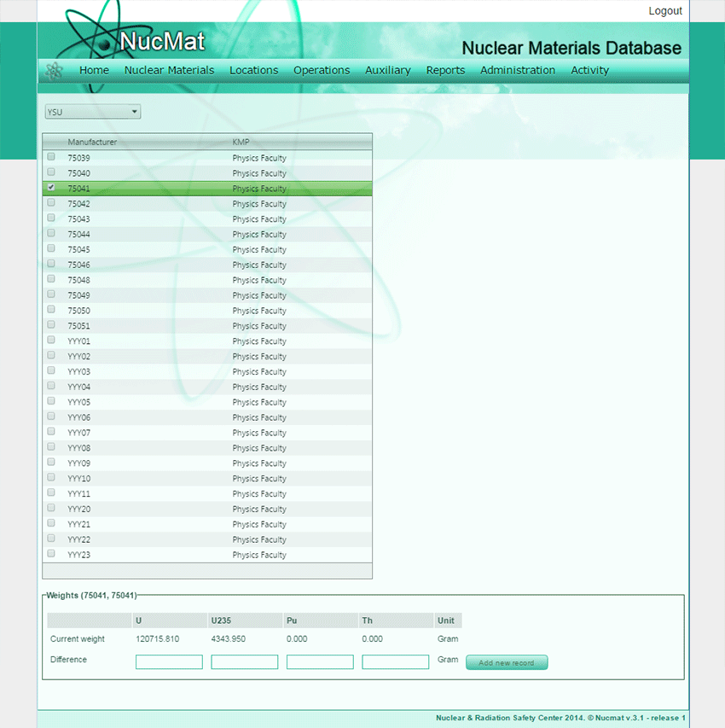Open the Nuclear Materials menu
725x728 pixels.
169,70
